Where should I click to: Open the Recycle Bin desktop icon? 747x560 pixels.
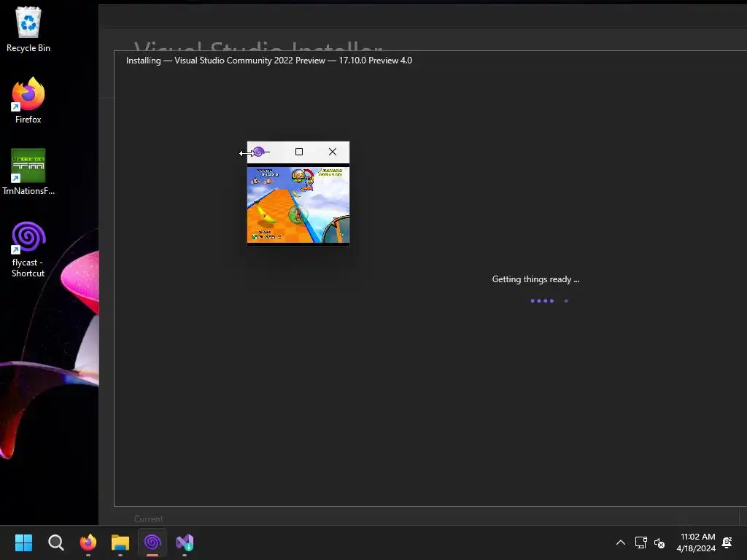pos(28,29)
